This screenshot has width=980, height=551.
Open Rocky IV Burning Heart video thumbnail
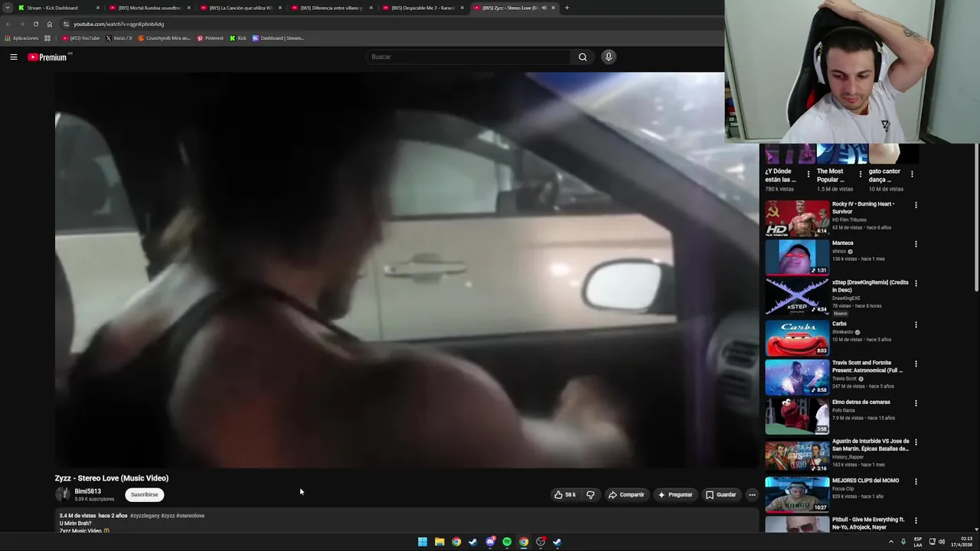point(797,218)
